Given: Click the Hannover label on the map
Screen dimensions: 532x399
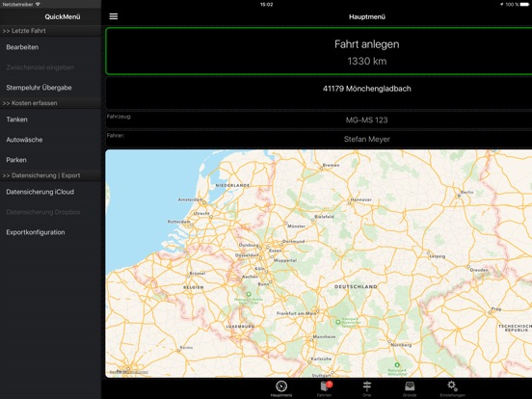Looking at the screenshot, I should click(361, 199).
